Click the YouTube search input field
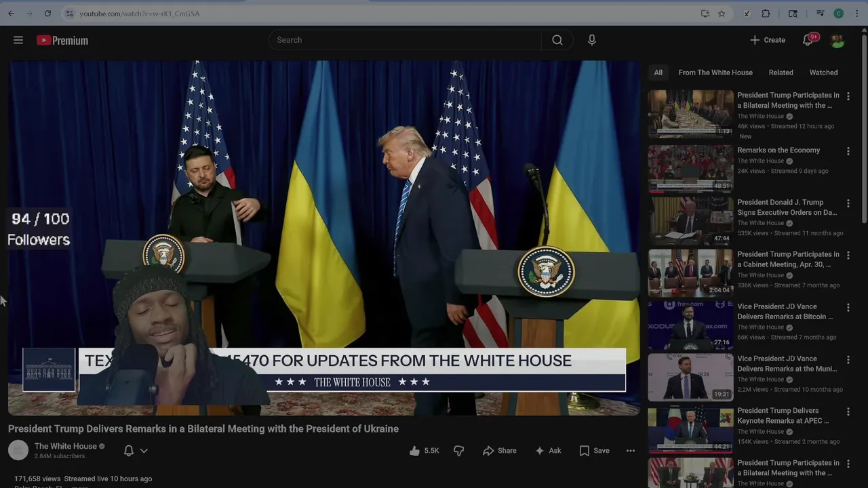868x488 pixels. (406, 40)
